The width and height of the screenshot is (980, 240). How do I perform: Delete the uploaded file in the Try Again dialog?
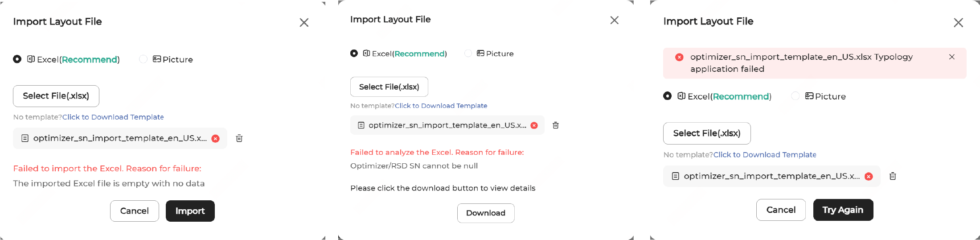[893, 176]
